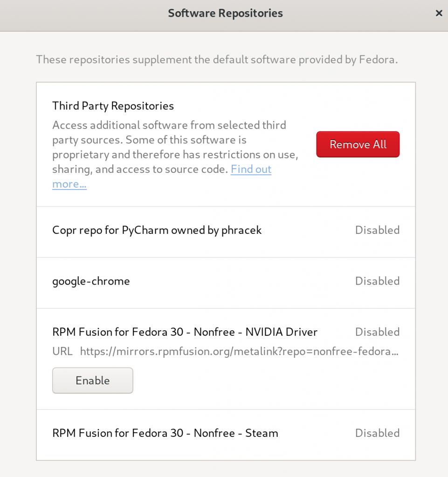Expand the RPM Fusion Nonfree Steam row
The width and height of the screenshot is (448, 477).
point(226,435)
